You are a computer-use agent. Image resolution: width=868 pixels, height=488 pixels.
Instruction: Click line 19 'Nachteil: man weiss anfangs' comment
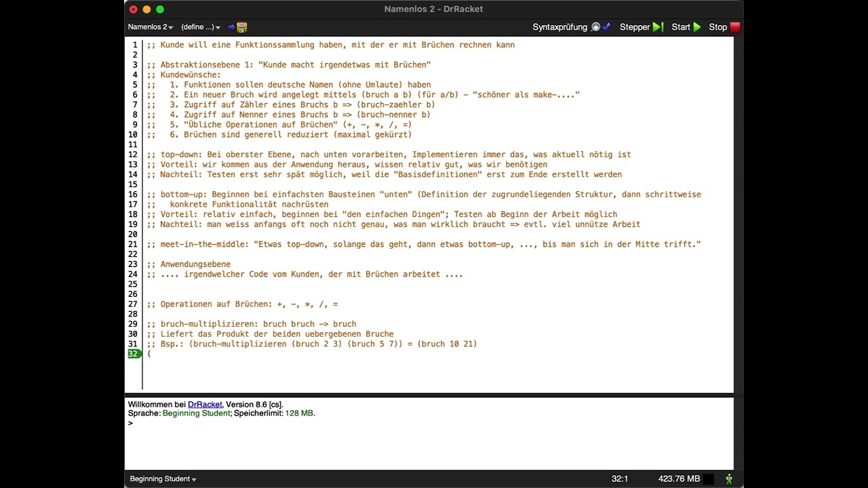click(x=394, y=224)
